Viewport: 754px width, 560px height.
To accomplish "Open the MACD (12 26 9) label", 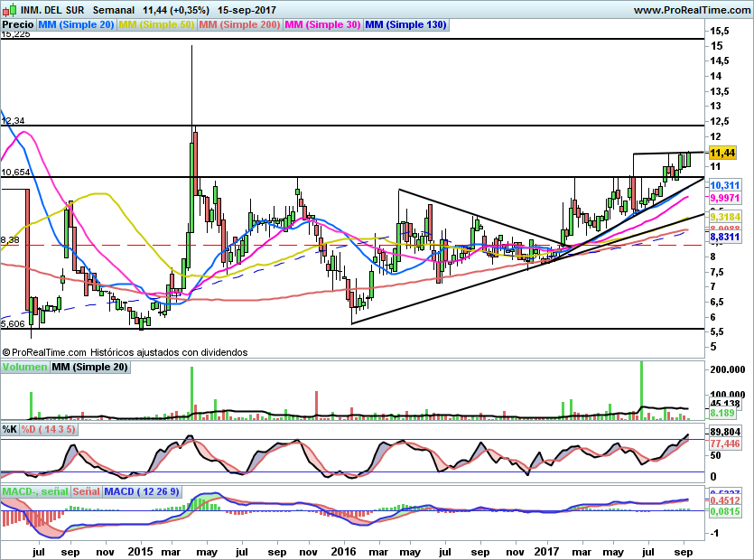I will 142,491.
